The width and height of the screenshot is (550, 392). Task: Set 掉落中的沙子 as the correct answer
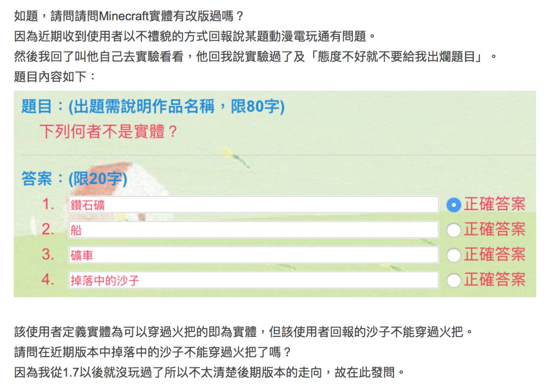[454, 281]
